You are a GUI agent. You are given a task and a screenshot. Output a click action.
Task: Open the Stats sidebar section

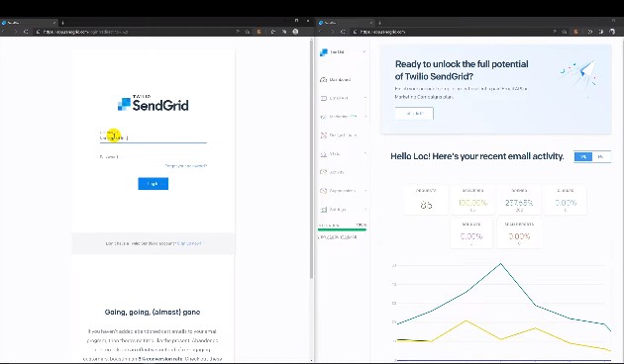click(330, 153)
